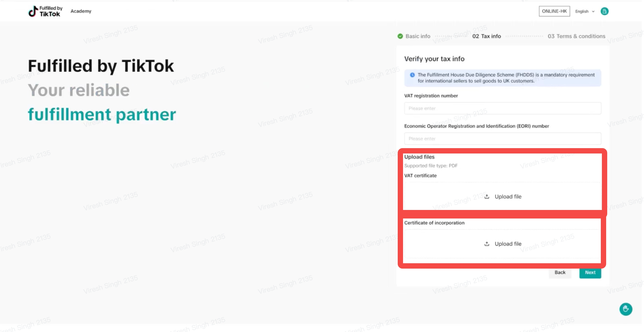Click the chevron beside English
Viewport: 644px width, 332px height.
point(593,11)
